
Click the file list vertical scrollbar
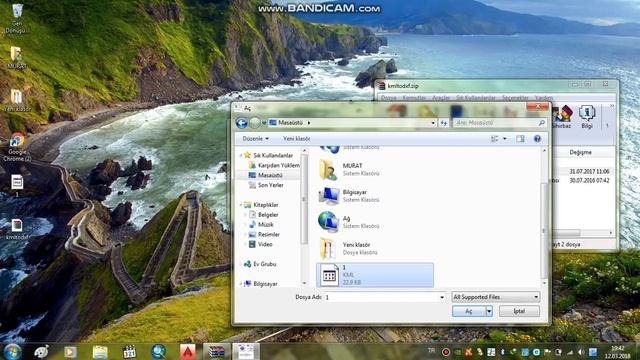pos(544,230)
